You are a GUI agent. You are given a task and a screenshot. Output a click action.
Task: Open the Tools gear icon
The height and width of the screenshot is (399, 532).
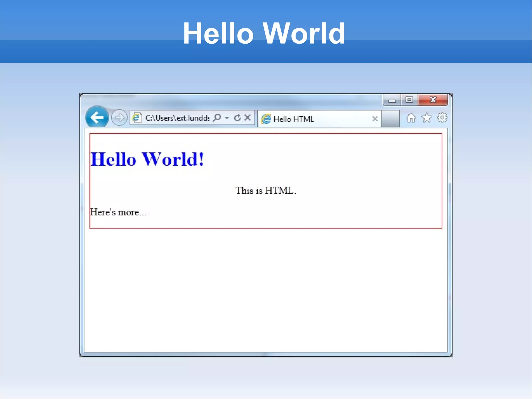442,118
